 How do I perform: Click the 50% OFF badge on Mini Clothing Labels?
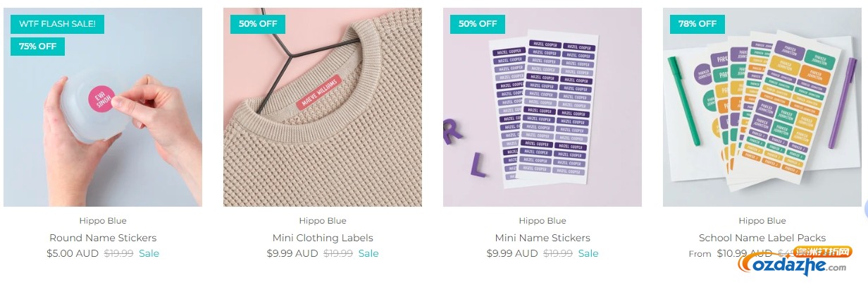point(258,24)
